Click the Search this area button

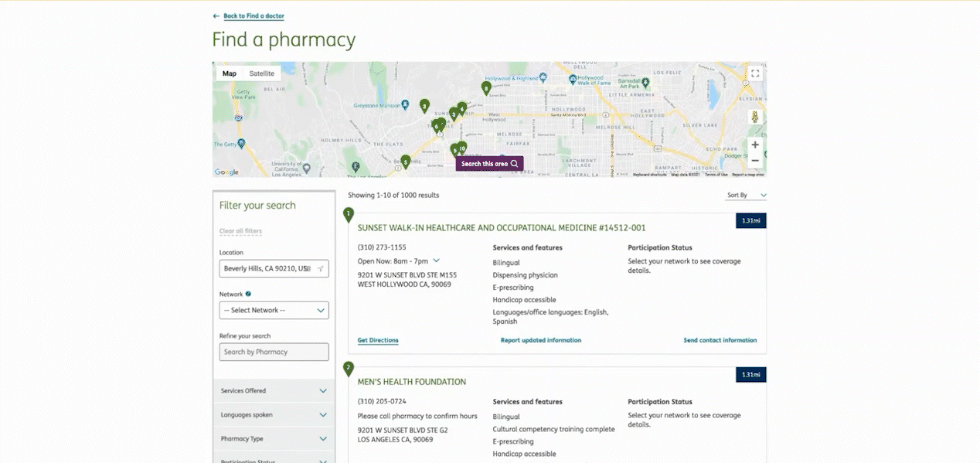point(489,164)
